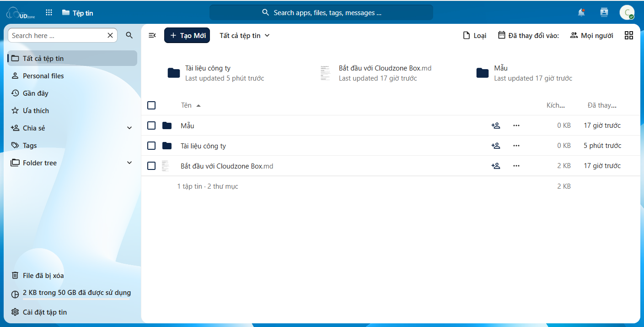Open Cài đặt tập tin settings
This screenshot has width=644, height=327.
click(72, 312)
